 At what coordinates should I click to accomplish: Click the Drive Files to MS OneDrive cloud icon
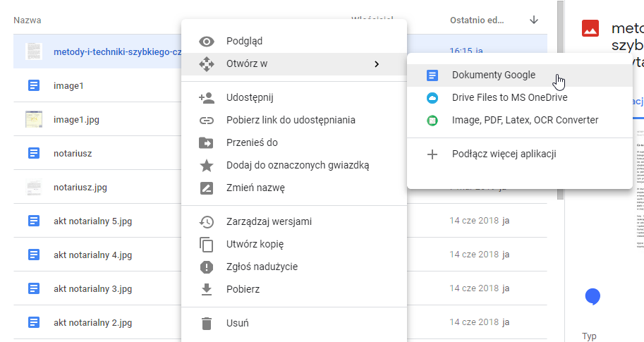click(x=432, y=97)
